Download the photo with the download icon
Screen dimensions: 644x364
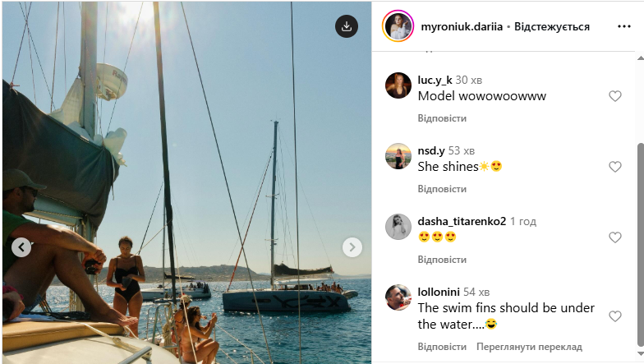point(347,26)
